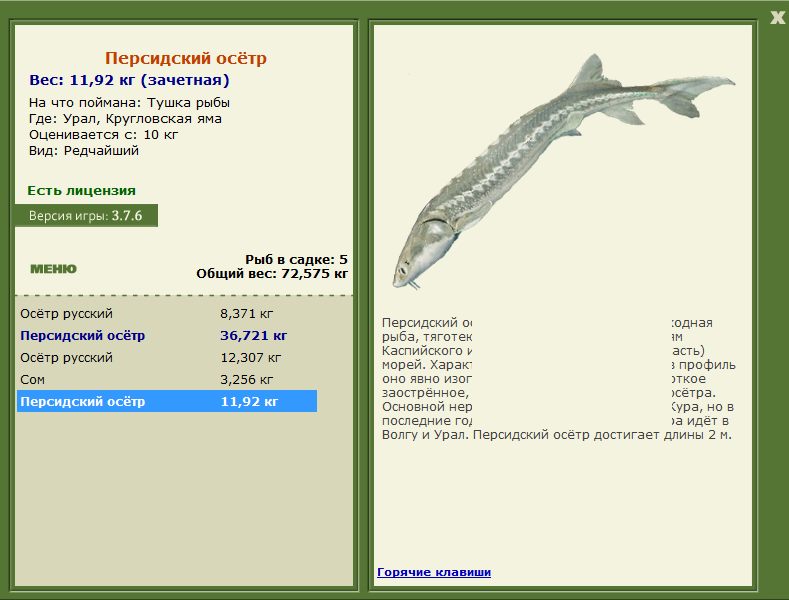Viewport: 789px width, 600px height.
Task: Click the Версия игры 3.7.6 label
Action: click(x=86, y=216)
